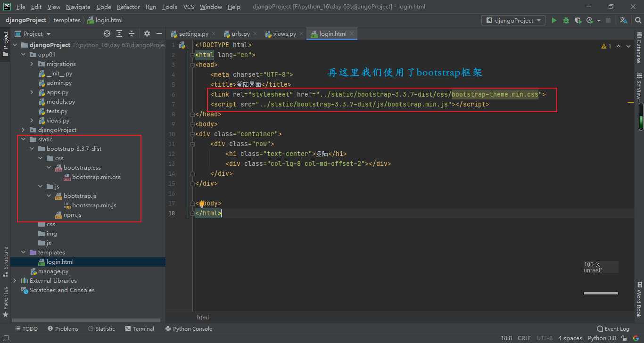The width and height of the screenshot is (644, 343).
Task: Open the Word Book side panel
Action: [x=639, y=300]
